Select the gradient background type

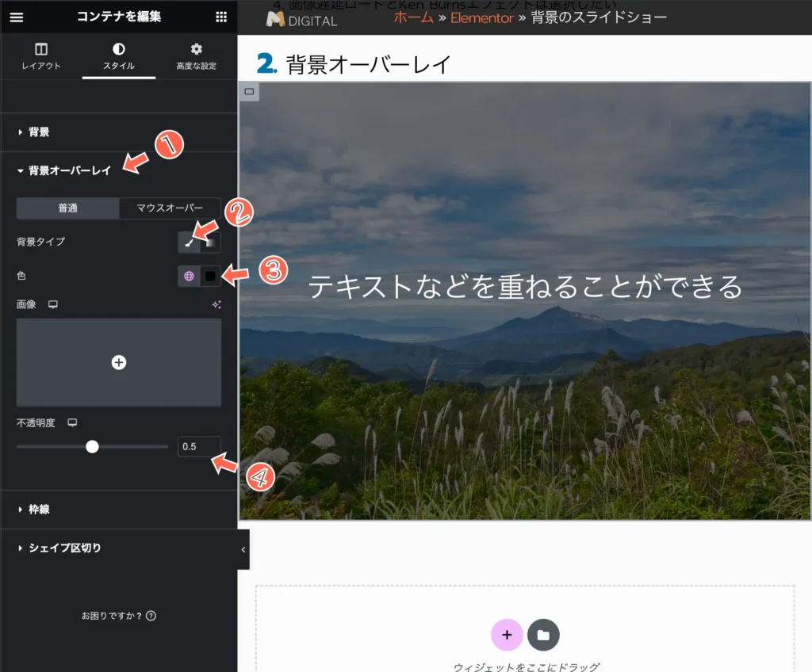[211, 242]
